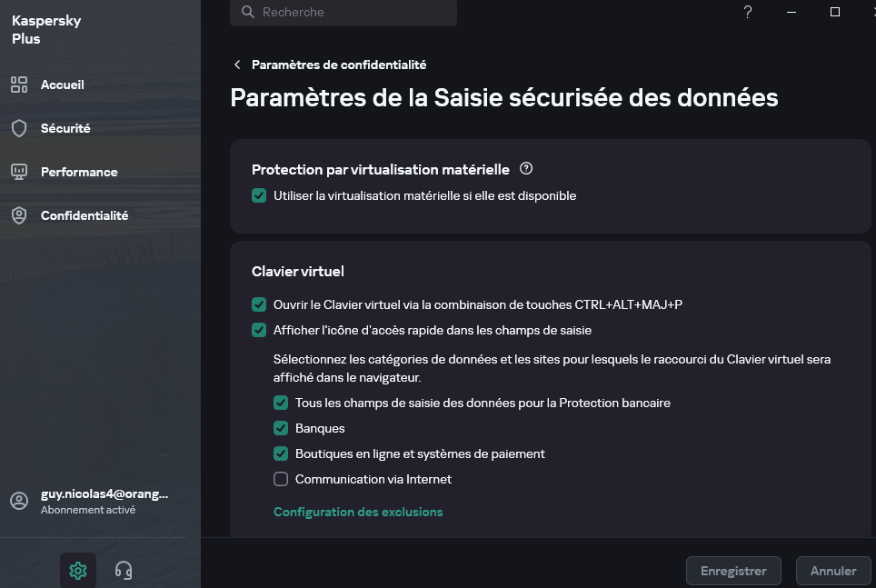Click the Performance monitor icon
Screen dimensions: 876x588
[18, 172]
